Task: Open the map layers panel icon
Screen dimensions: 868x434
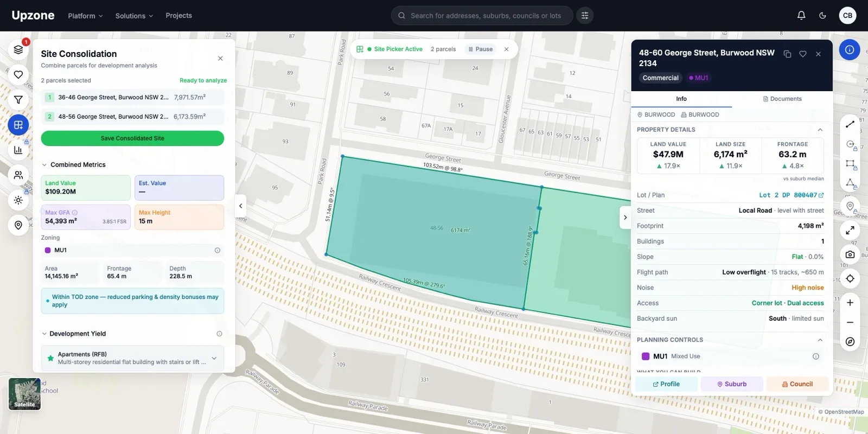Action: 18,49
